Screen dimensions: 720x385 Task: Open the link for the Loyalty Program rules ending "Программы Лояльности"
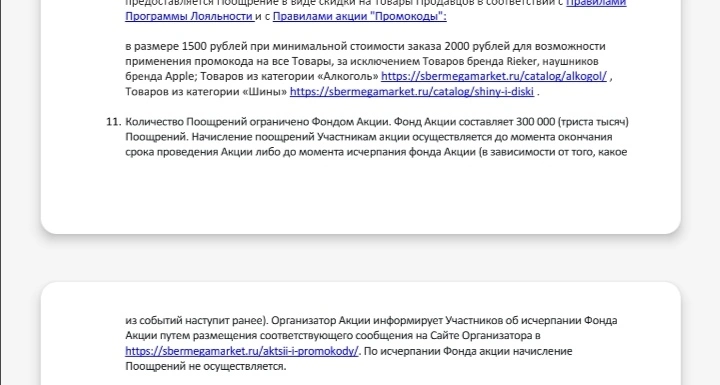click(190, 17)
